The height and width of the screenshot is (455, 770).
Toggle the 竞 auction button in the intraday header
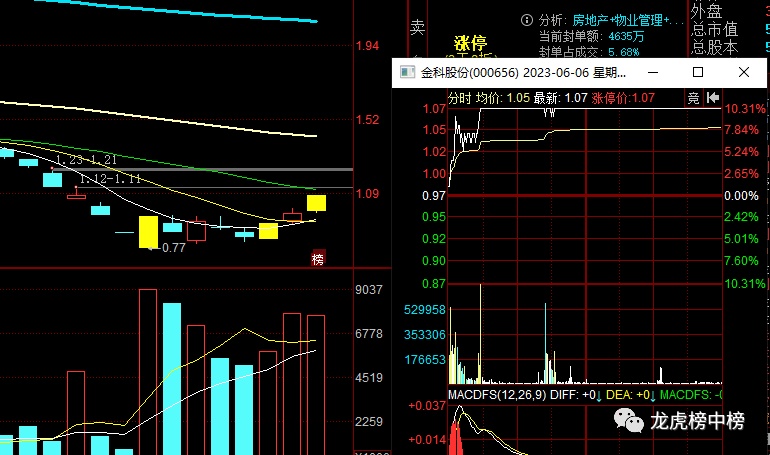coord(693,98)
